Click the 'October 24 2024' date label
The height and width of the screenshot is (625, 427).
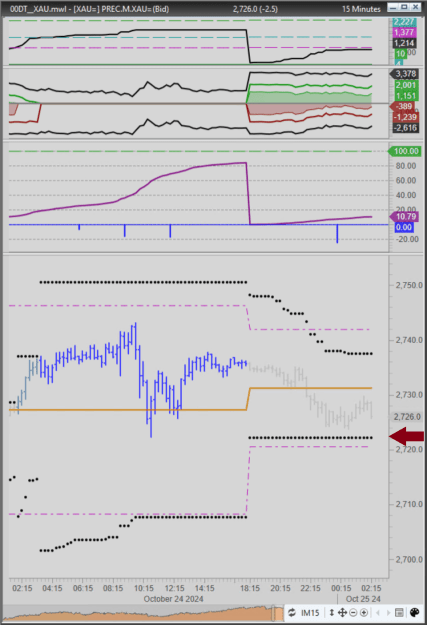click(x=173, y=599)
